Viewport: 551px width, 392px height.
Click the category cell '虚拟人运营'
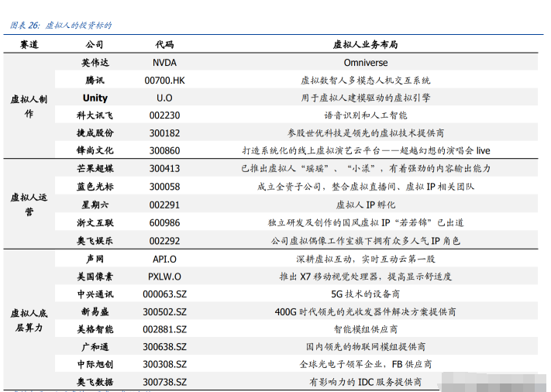(x=29, y=205)
